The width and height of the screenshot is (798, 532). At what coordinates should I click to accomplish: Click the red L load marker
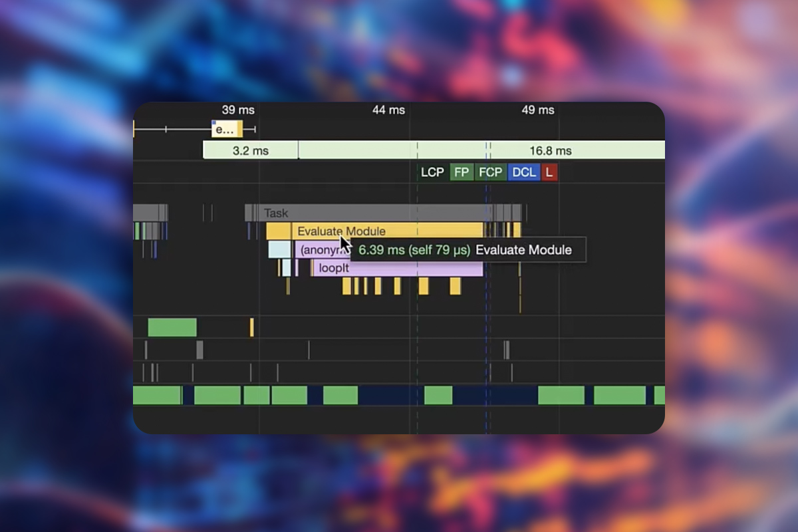(549, 172)
